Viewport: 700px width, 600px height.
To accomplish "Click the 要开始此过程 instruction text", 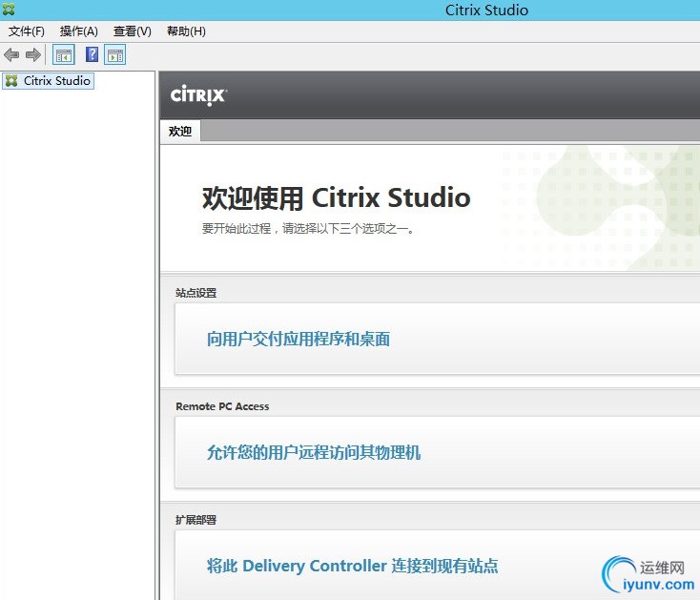I will click(x=308, y=229).
